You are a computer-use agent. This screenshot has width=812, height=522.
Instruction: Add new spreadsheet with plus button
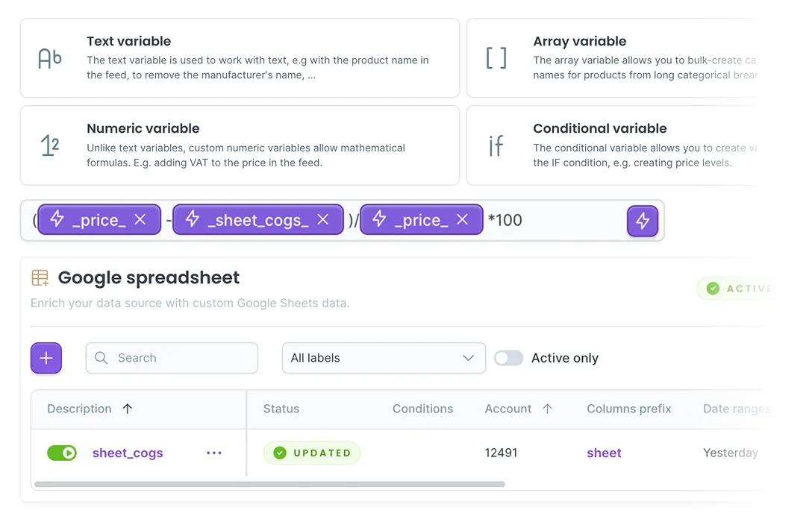(x=46, y=358)
